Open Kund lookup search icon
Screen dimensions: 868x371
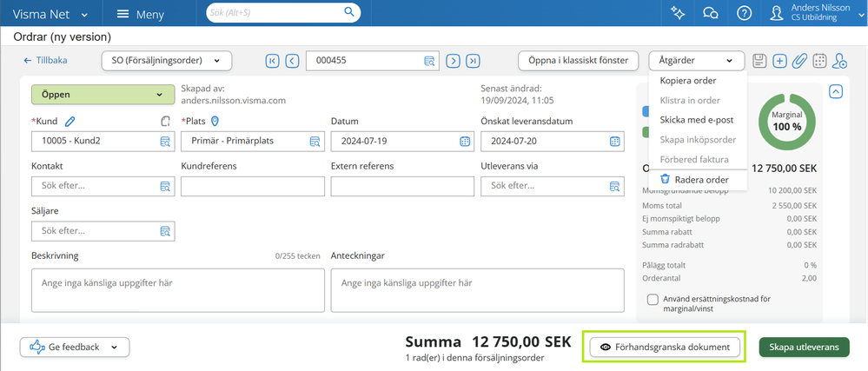tap(165, 142)
